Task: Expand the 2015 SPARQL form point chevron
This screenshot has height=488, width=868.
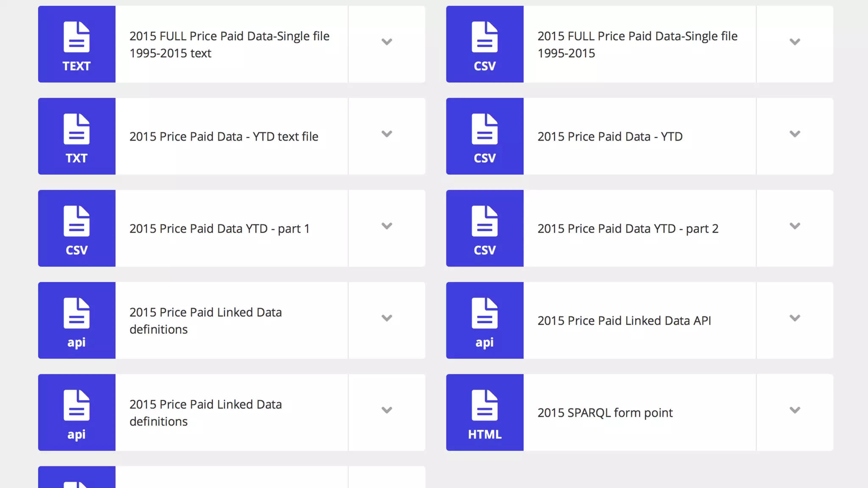Action: click(795, 410)
